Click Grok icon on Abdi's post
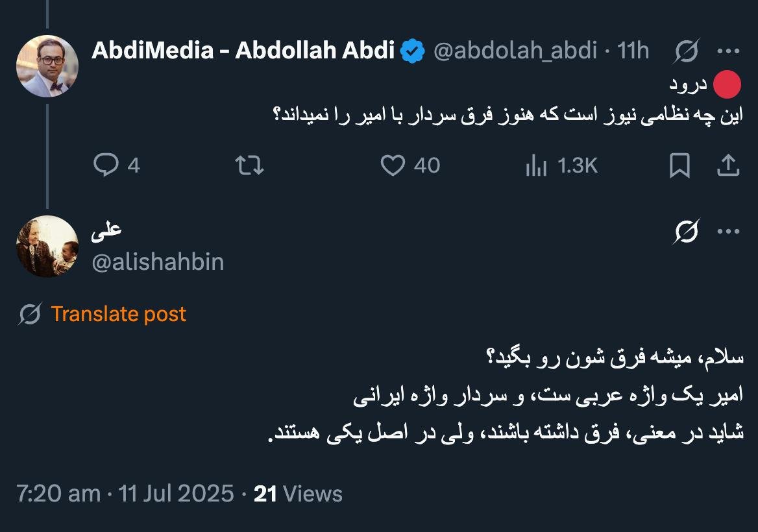 [687, 51]
